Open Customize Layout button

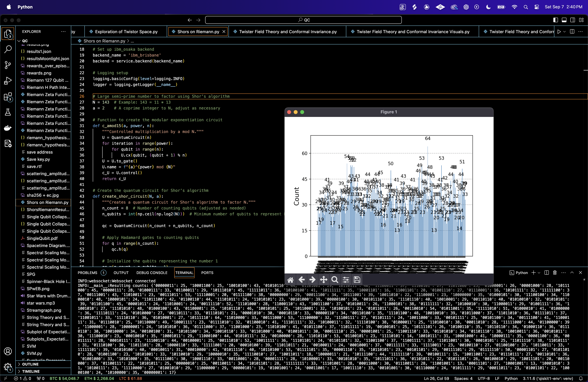(x=581, y=20)
